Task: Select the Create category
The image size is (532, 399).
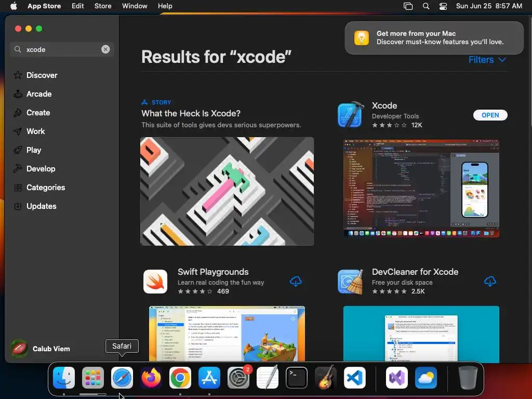Action: point(32,112)
